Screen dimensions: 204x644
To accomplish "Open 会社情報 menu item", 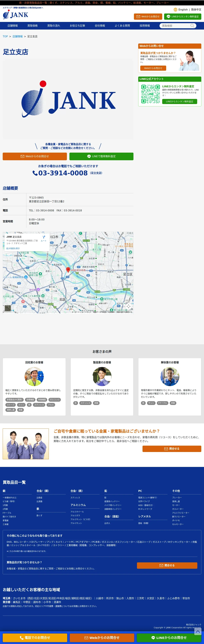I will [100, 26].
